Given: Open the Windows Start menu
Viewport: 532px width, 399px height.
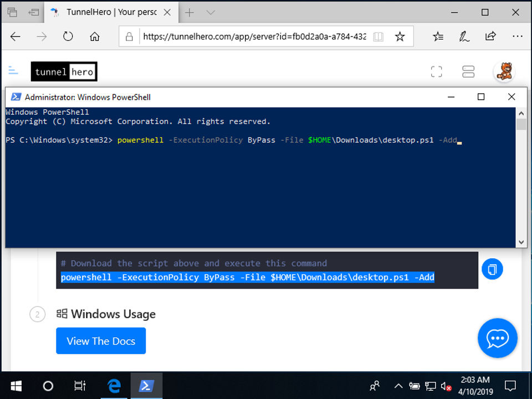Looking at the screenshot, I should [x=16, y=386].
